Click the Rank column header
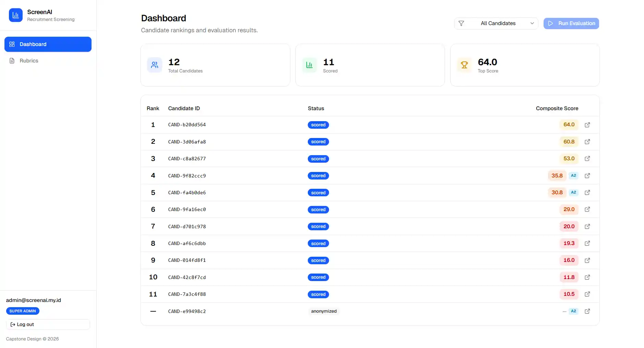This screenshot has width=644, height=348. tap(153, 108)
